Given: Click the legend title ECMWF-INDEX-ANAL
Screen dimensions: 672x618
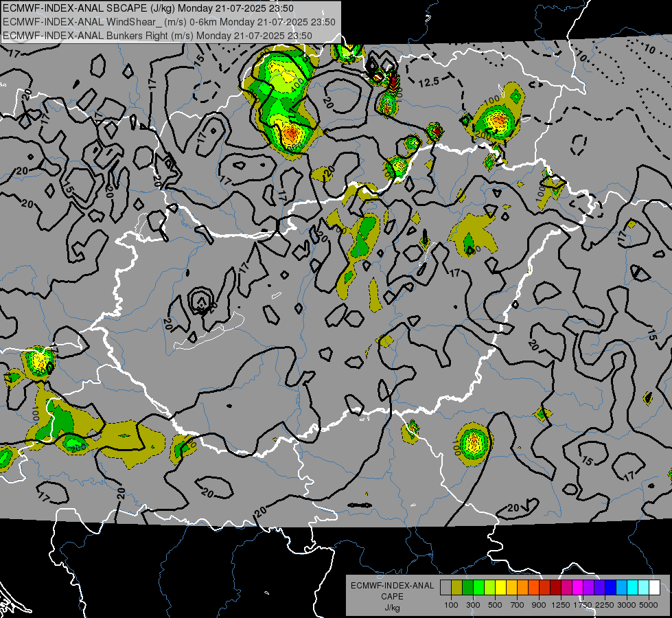Looking at the screenshot, I should tap(392, 586).
